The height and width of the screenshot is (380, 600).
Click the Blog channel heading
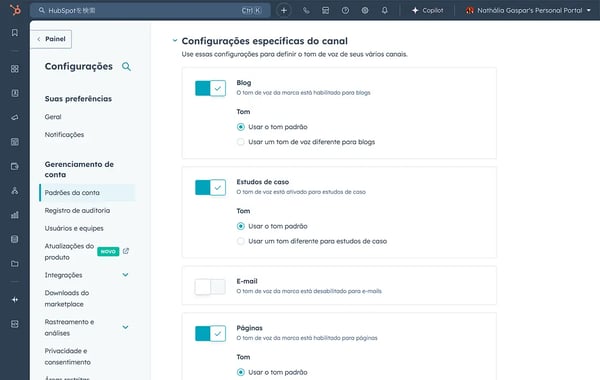[x=244, y=83]
